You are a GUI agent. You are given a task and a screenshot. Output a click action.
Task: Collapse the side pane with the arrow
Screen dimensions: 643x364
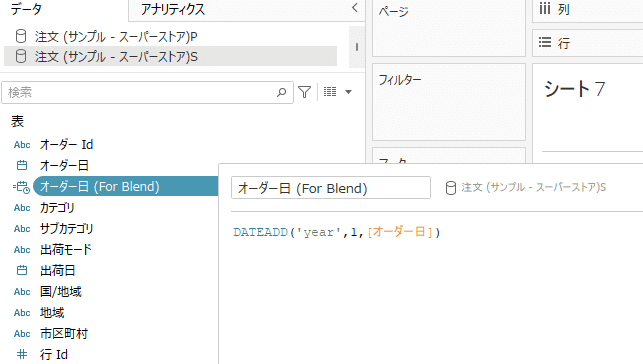(355, 8)
